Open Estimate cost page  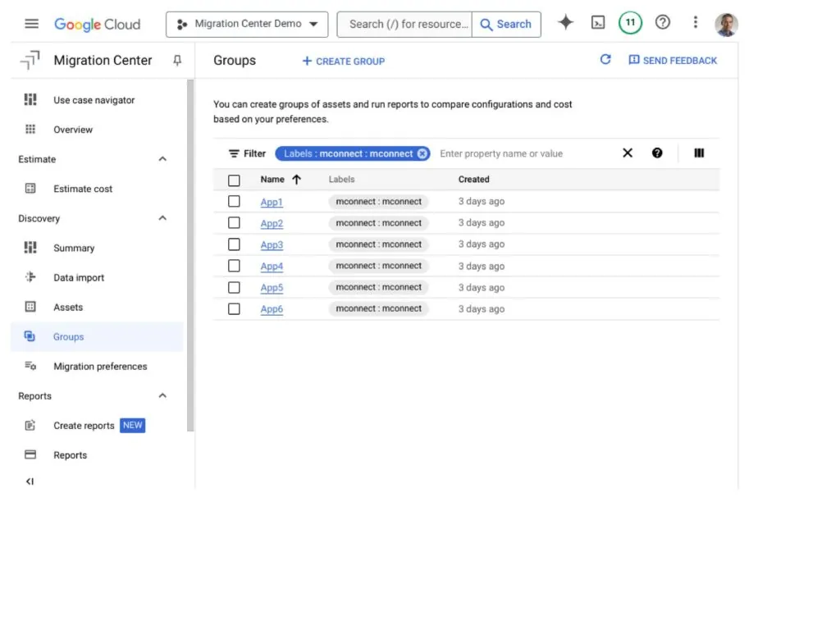[97, 189]
